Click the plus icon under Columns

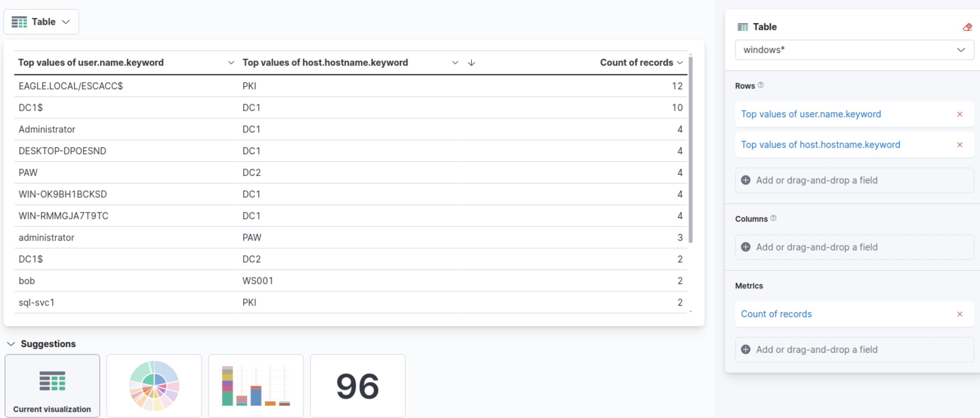click(745, 247)
